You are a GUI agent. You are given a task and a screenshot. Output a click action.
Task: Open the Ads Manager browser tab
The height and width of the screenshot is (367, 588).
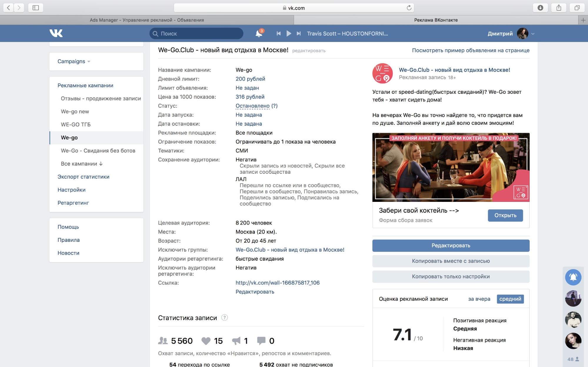click(x=147, y=20)
